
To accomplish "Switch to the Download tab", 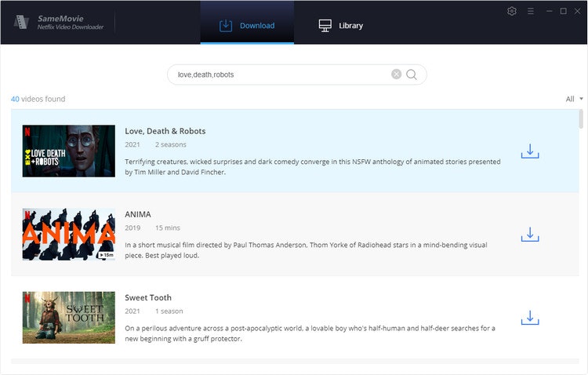I will point(247,23).
